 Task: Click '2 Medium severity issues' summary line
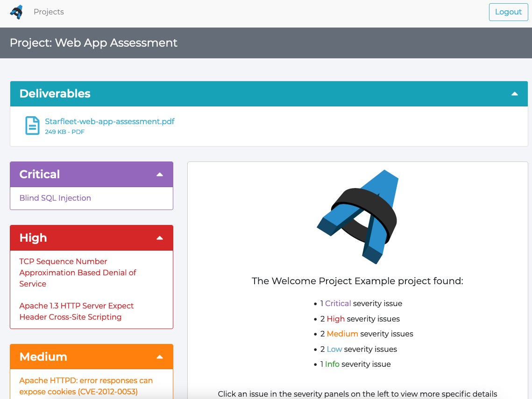click(367, 334)
